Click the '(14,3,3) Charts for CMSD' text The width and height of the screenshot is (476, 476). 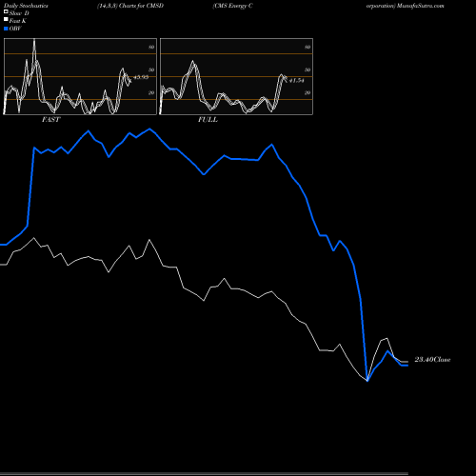130,6
